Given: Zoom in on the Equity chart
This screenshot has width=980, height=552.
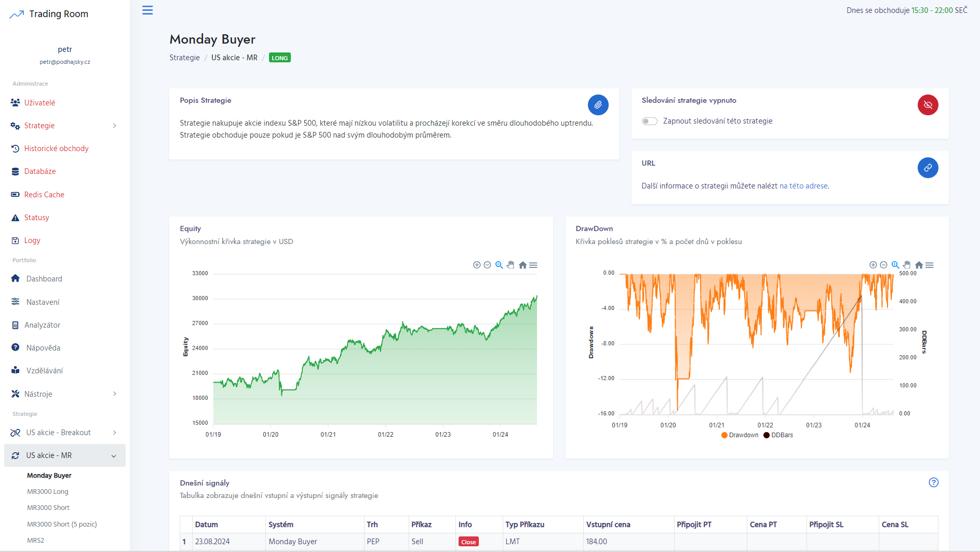Looking at the screenshot, I should pos(477,265).
